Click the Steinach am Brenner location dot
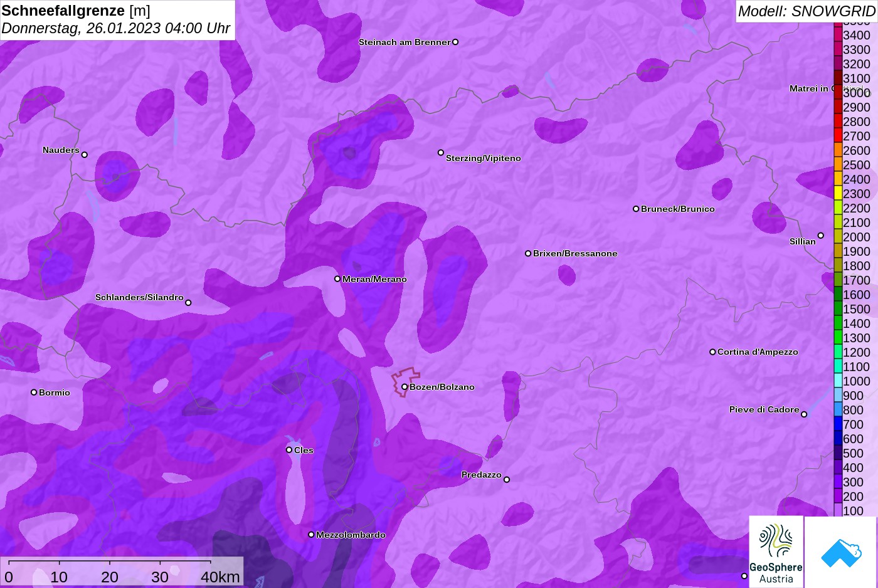This screenshot has height=588, width=878. [x=455, y=42]
